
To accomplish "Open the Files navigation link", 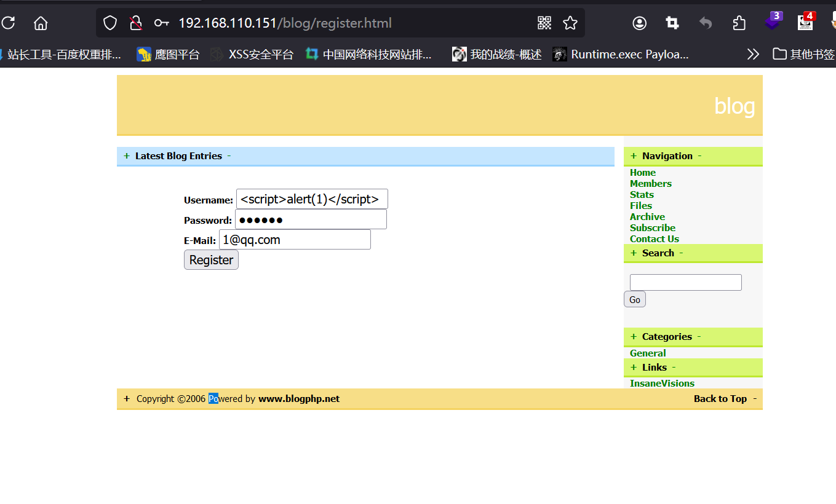I will [641, 206].
